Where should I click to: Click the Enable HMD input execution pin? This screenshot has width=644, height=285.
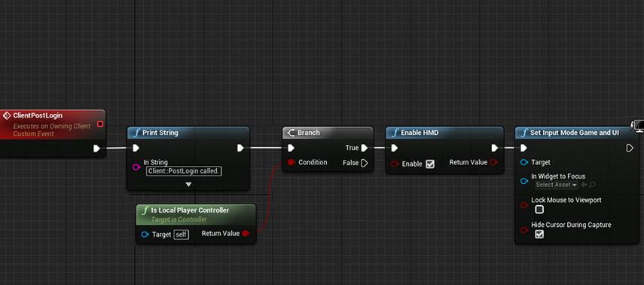coord(394,148)
